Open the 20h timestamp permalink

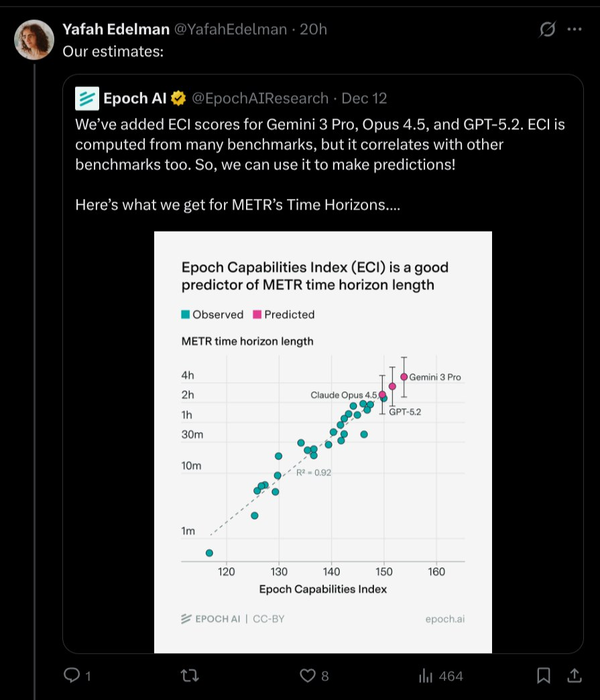point(315,29)
